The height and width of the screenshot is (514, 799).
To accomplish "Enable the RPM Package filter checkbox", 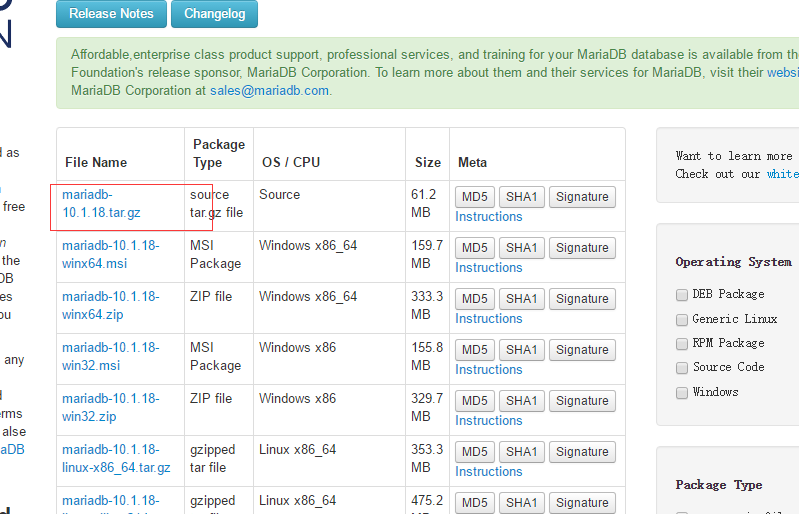I will [x=682, y=344].
